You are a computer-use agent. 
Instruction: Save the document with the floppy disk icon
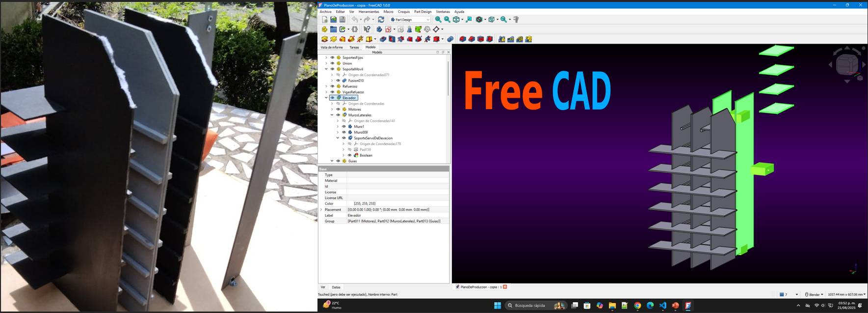pyautogui.click(x=342, y=20)
